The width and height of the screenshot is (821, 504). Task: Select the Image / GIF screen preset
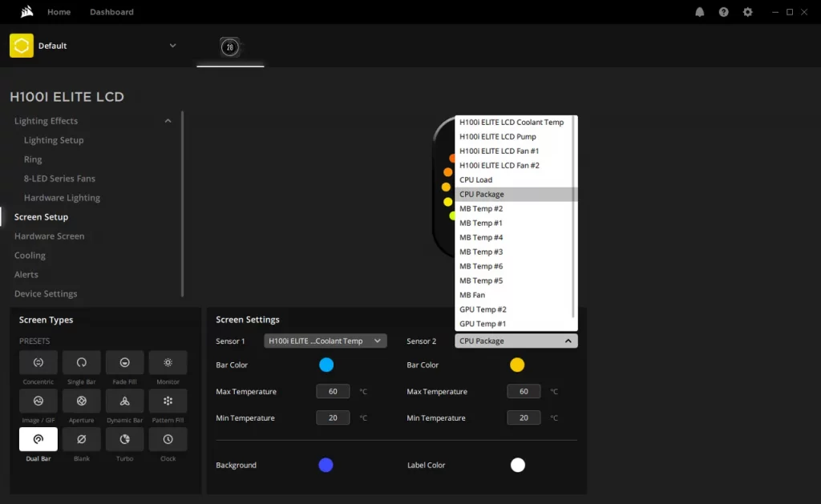[38, 401]
